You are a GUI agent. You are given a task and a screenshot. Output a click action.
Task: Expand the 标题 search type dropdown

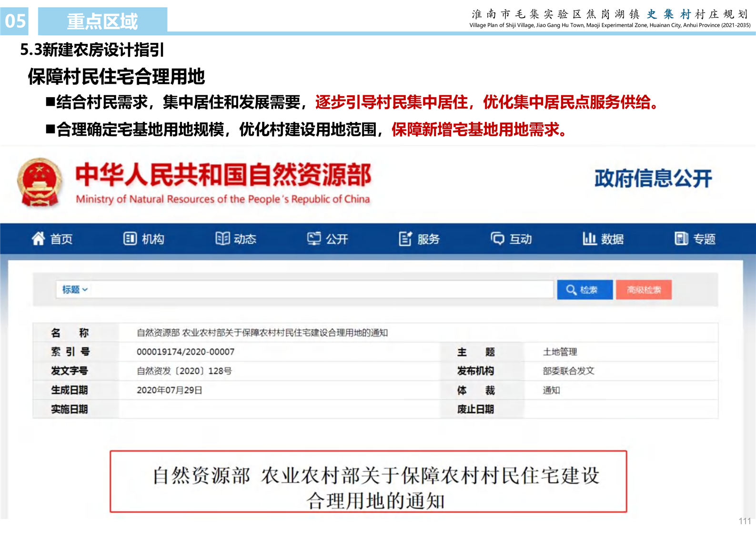tap(75, 289)
